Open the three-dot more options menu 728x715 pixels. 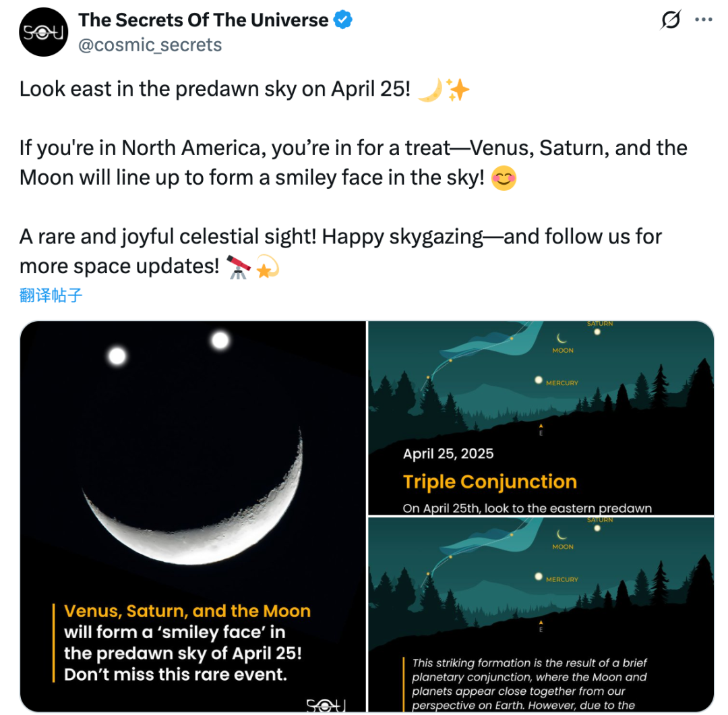[x=703, y=20]
